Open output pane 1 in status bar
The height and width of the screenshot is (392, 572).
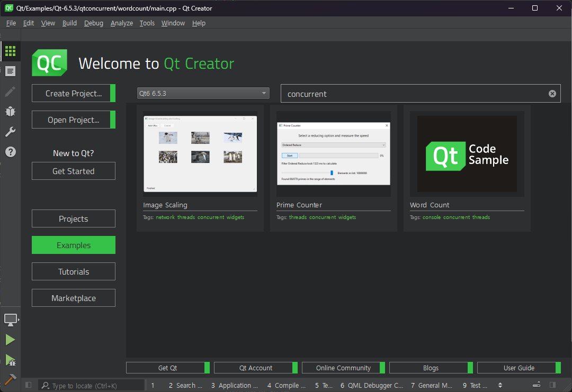pos(153,386)
